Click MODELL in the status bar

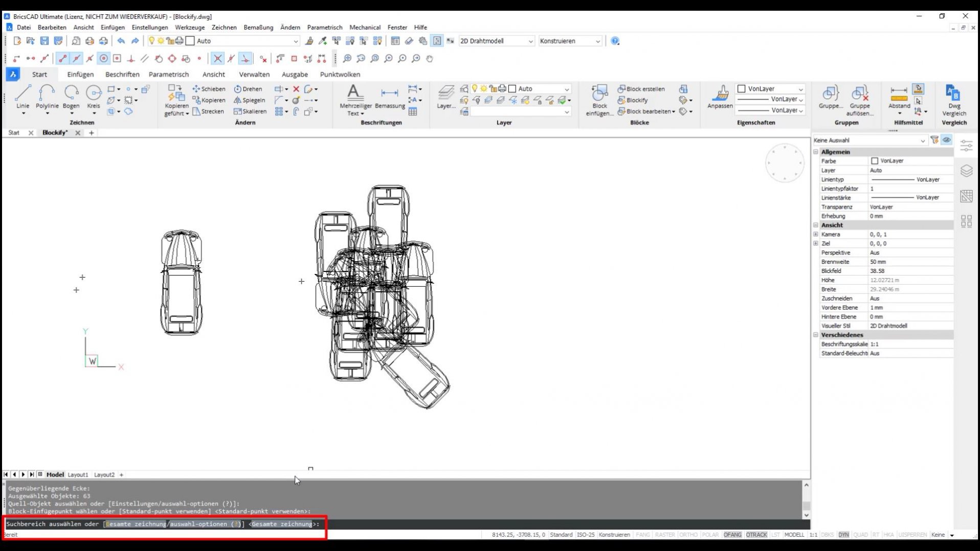pos(794,535)
